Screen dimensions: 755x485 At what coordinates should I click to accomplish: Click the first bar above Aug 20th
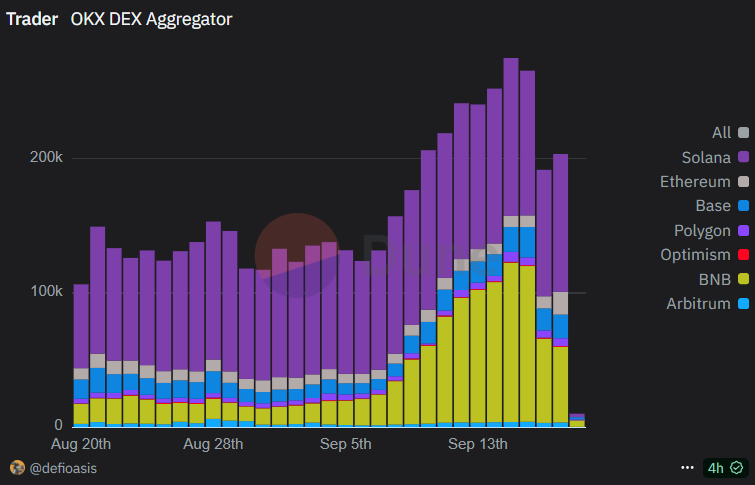81,355
